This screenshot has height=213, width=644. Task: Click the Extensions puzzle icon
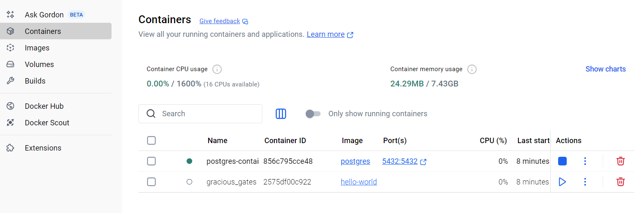[11, 148]
